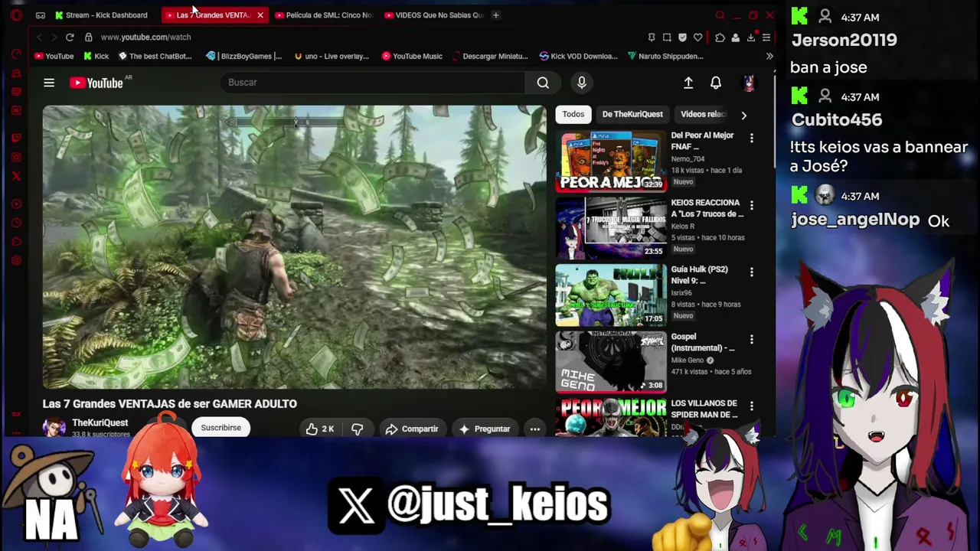This screenshot has height=551, width=980.
Task: Open the 'Naruto Shippuden' bookmark
Action: click(665, 56)
